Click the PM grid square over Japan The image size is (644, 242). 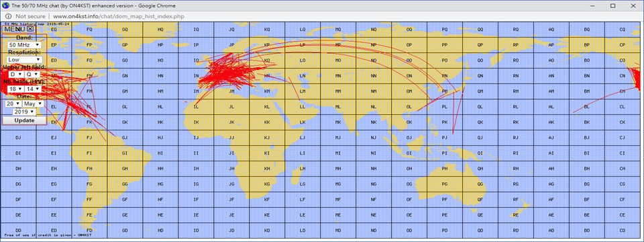pyautogui.click(x=445, y=91)
